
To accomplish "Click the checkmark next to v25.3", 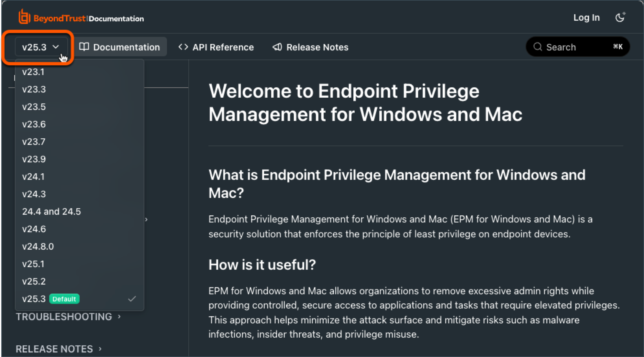I will coord(132,299).
